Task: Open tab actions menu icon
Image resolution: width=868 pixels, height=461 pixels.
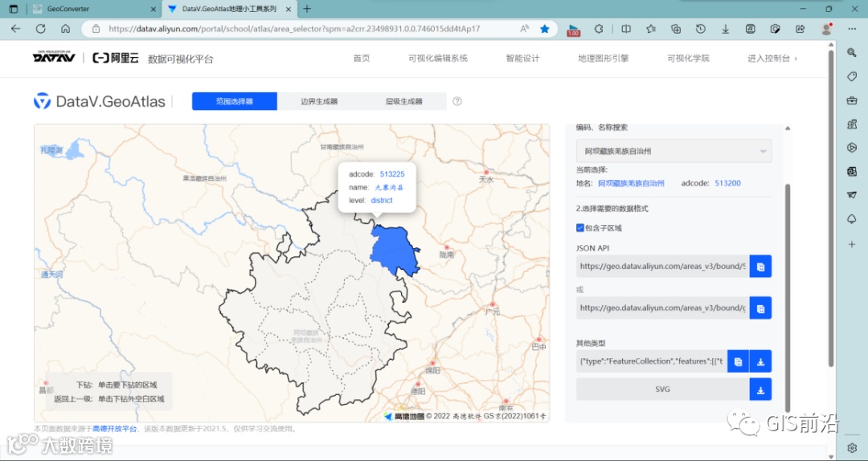Action: (14, 9)
